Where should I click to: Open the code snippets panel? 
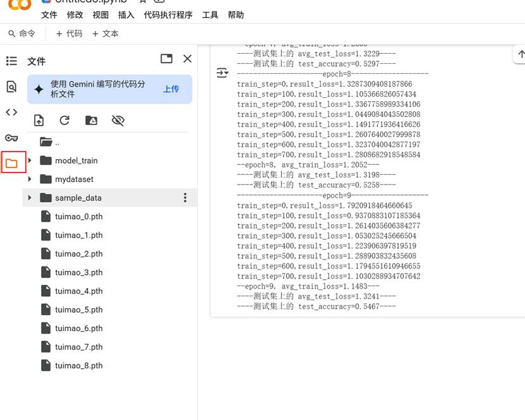coord(10,112)
